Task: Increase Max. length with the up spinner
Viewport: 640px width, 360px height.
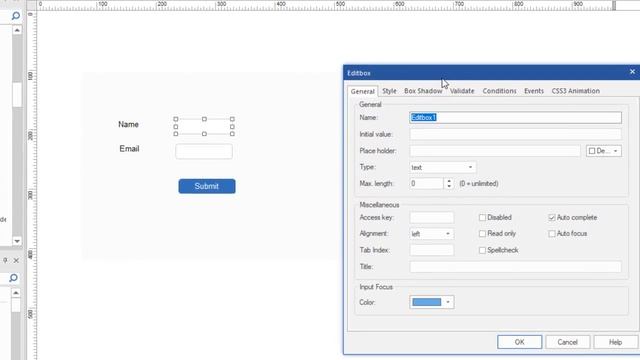Action: (449, 181)
